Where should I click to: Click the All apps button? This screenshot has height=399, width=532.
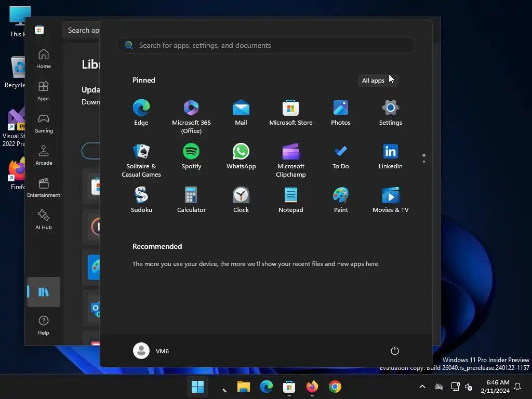coord(378,81)
